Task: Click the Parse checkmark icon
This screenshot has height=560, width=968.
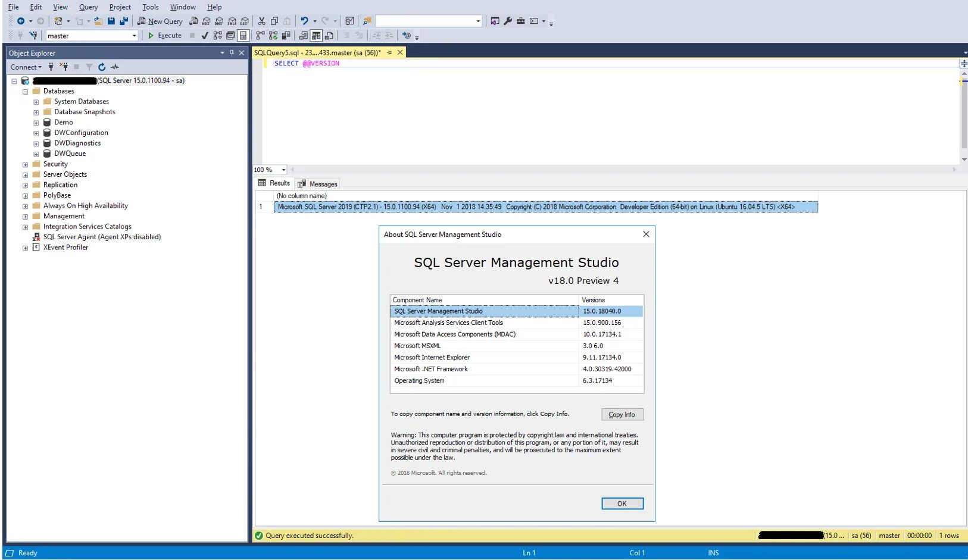Action: click(x=205, y=36)
